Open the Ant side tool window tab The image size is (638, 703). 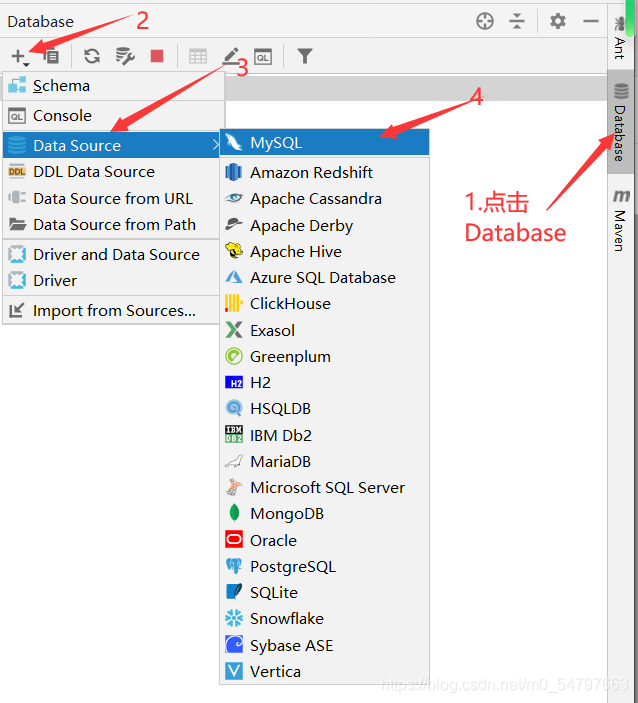click(x=620, y=38)
